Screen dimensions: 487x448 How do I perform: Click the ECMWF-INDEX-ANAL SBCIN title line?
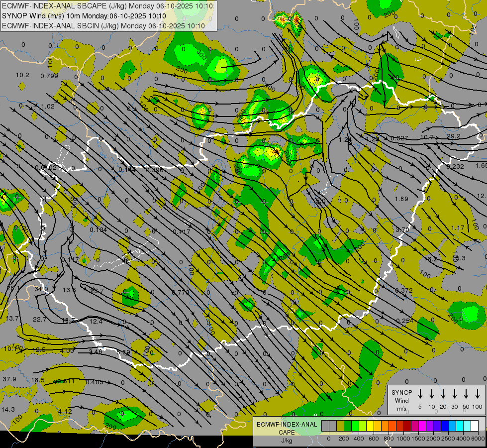(x=103, y=25)
